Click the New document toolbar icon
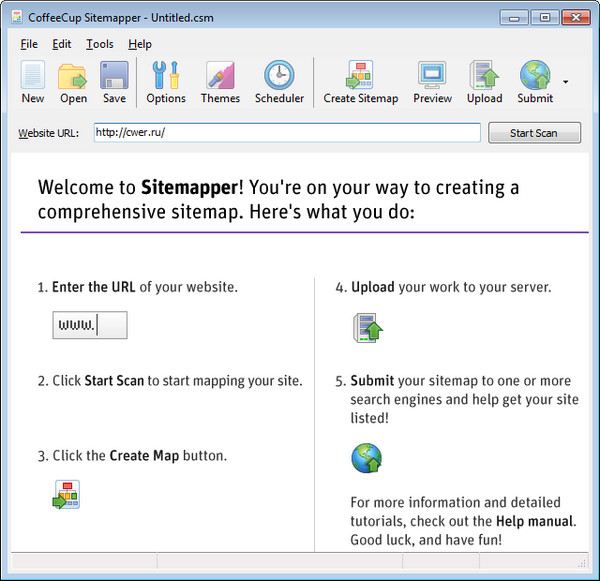Screen dimensions: 600x581 (x=33, y=82)
